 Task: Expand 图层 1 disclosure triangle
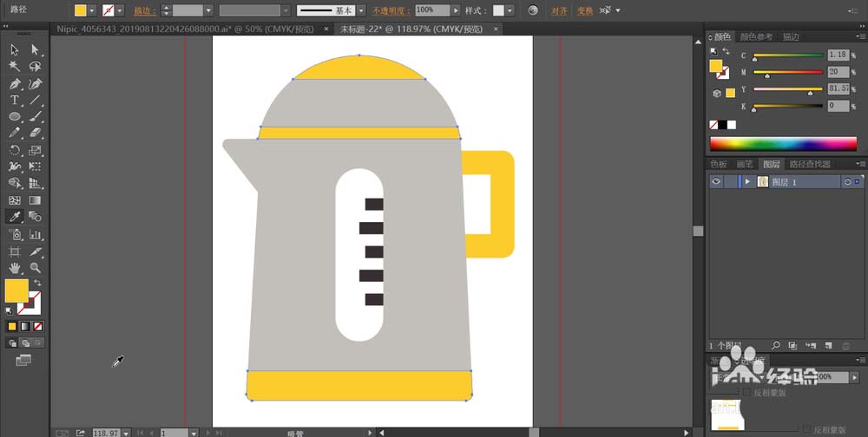coord(746,181)
